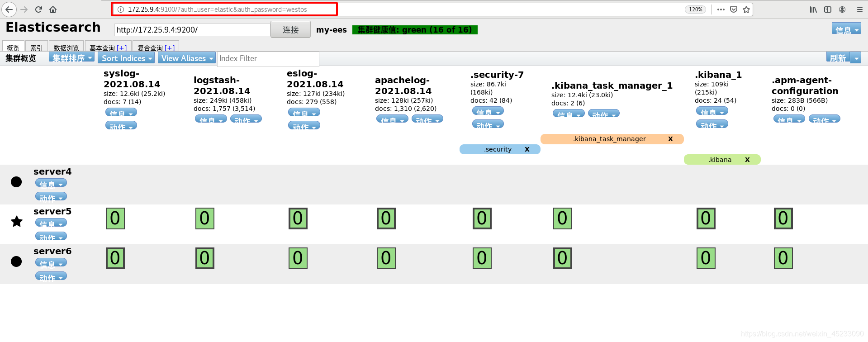Select server5 shard 0 of syslog-2021.08.14
The image size is (868, 342).
pyautogui.click(x=115, y=218)
